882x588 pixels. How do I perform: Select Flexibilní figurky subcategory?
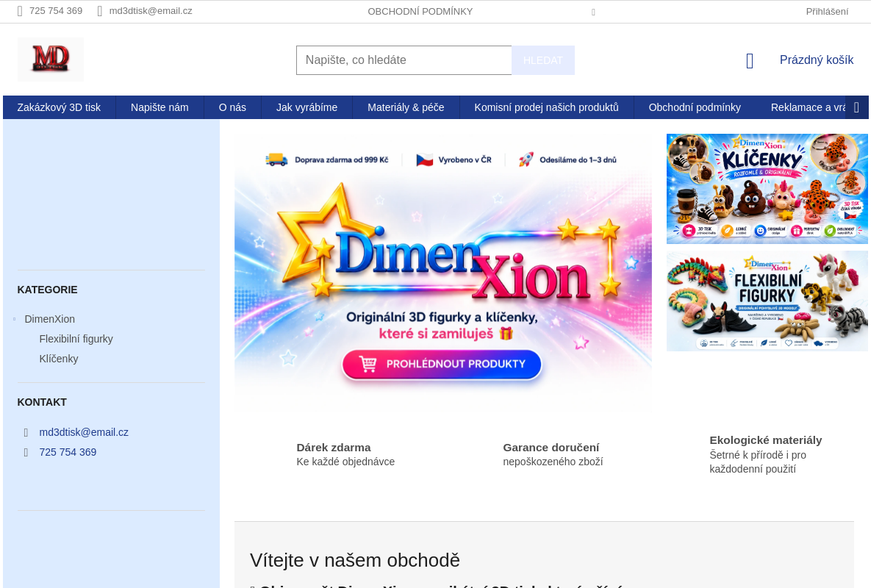(x=76, y=339)
